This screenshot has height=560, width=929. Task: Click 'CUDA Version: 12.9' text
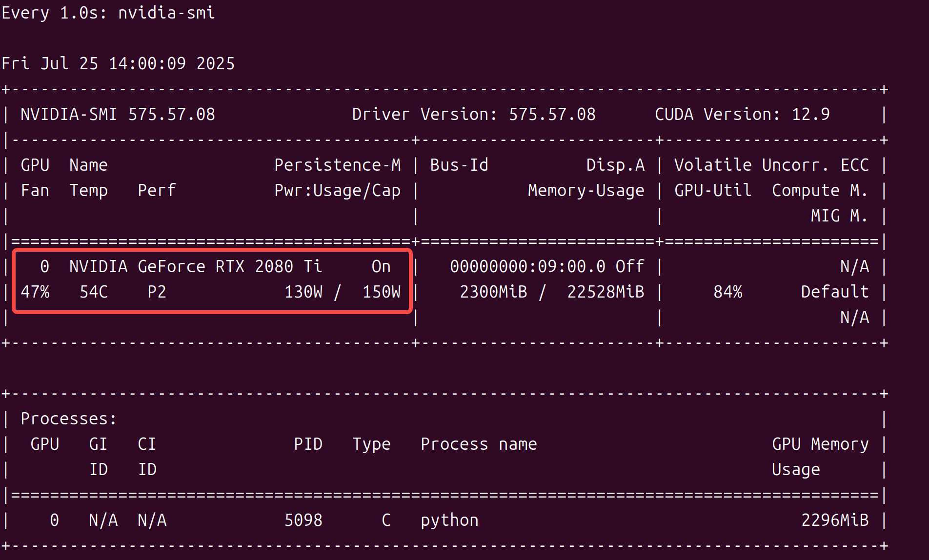point(742,114)
